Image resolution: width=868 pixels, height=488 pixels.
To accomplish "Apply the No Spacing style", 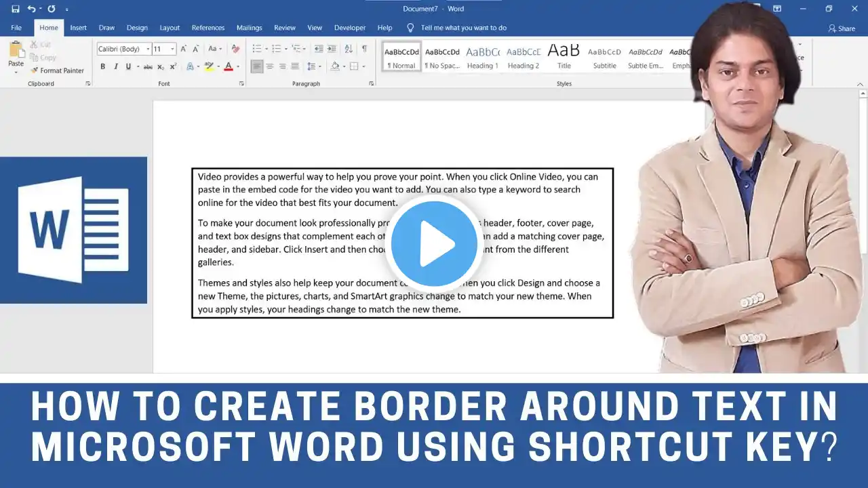I will pos(442,56).
